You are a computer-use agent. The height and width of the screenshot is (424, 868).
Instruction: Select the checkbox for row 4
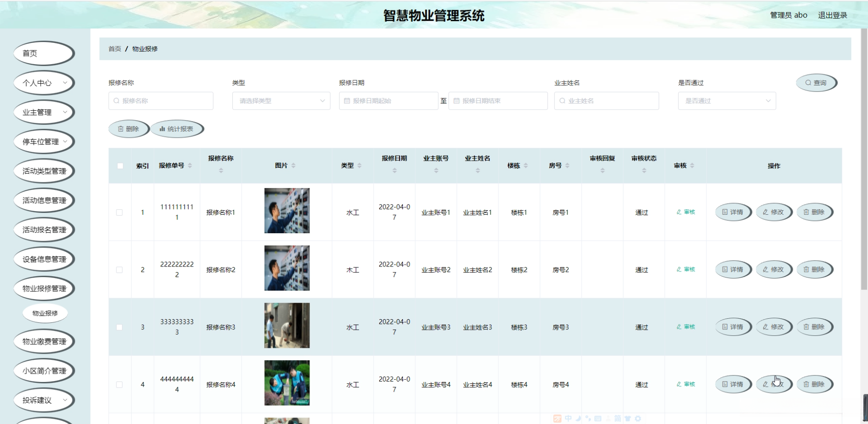coord(119,385)
